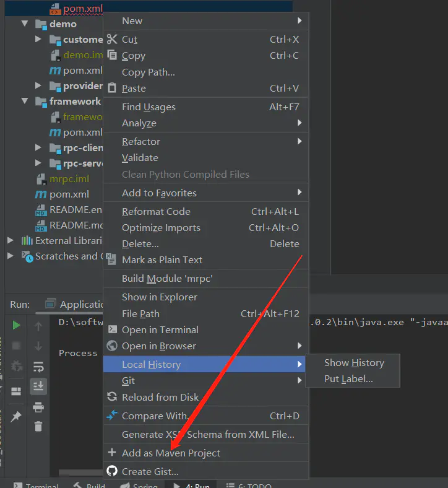Toggle Soft-Wrap in Run console
The image size is (448, 488).
pos(38,367)
